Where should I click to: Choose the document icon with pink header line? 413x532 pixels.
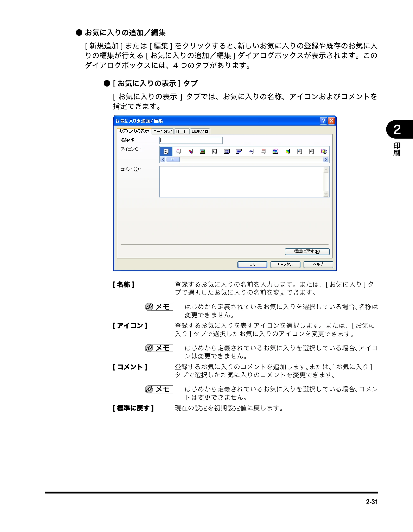click(178, 152)
